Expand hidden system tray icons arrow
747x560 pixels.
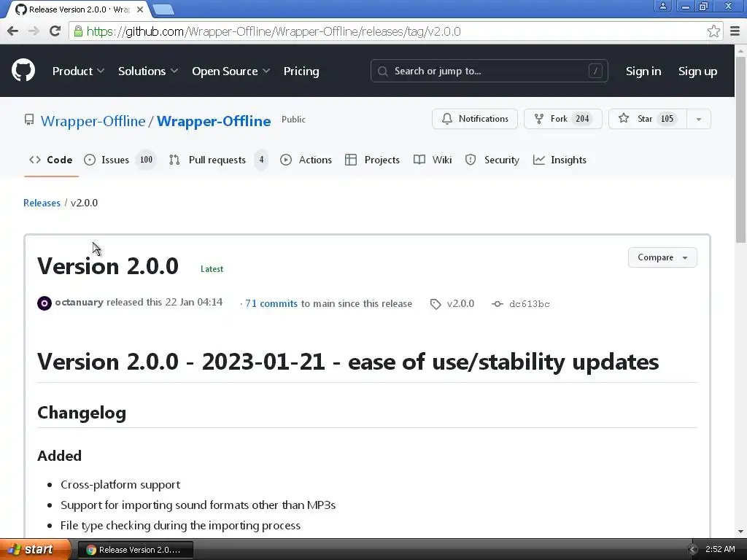(x=693, y=550)
